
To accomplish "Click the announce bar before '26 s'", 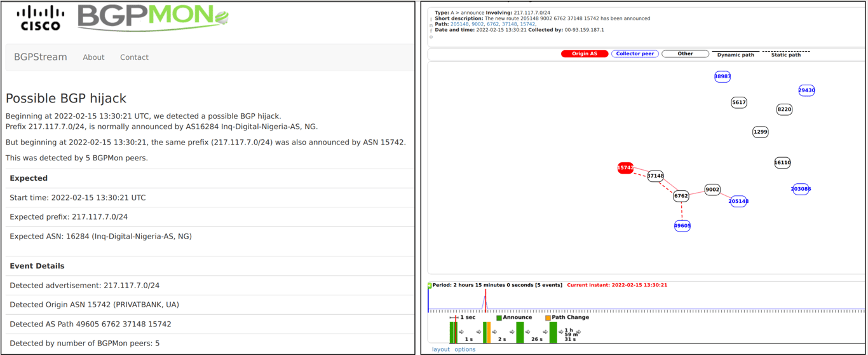I will [x=520, y=332].
